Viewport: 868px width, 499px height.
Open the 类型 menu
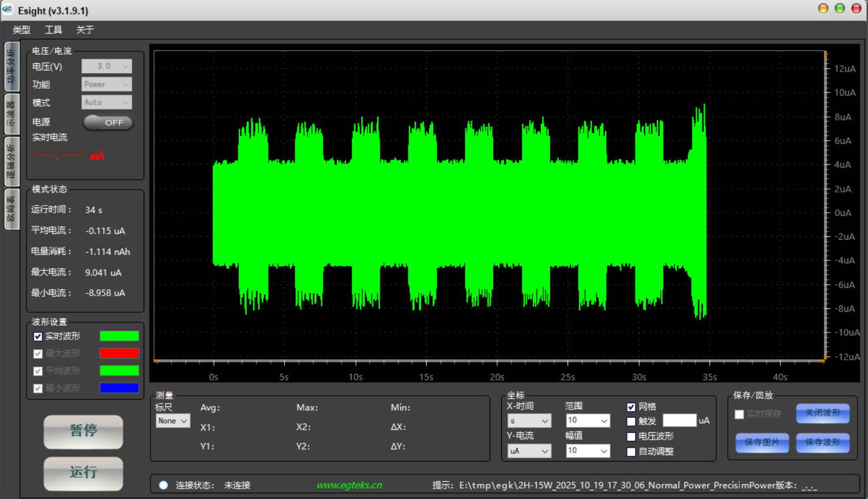coord(21,30)
